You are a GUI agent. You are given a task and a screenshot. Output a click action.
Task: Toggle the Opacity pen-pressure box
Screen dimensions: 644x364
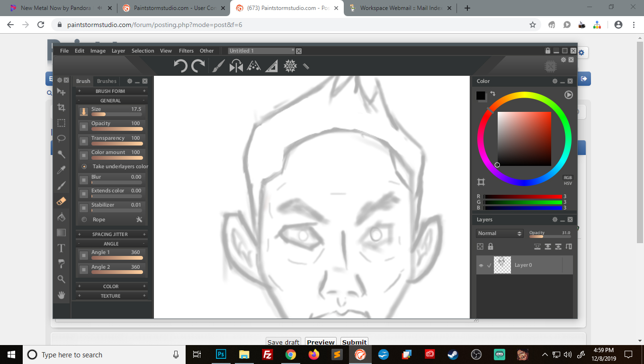coord(84,126)
